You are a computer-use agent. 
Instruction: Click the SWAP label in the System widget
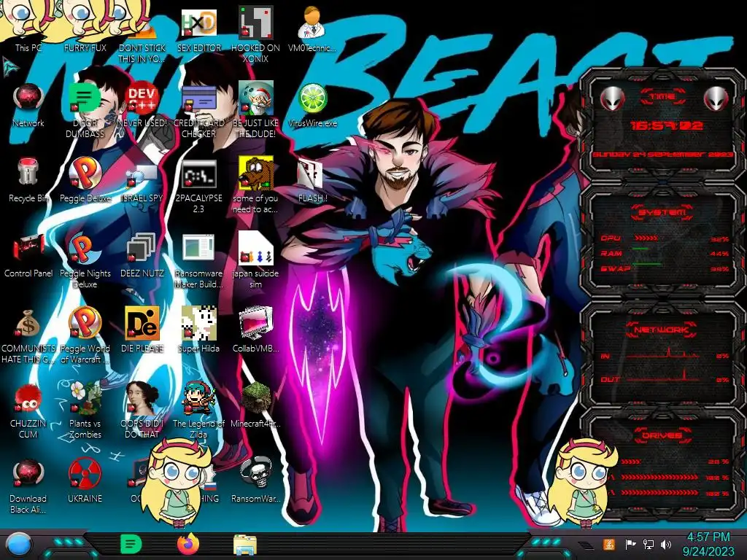coord(616,268)
